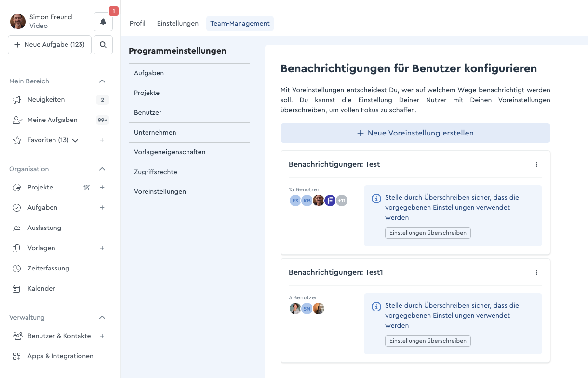588x378 pixels.
Task: Expand the Favoriten (13) dropdown chevron
Action: click(75, 141)
